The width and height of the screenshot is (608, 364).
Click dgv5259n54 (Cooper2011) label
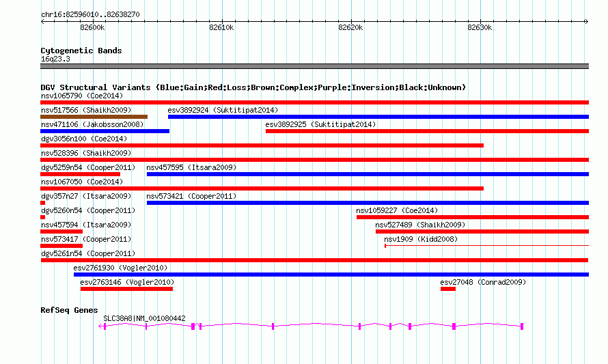click(88, 167)
